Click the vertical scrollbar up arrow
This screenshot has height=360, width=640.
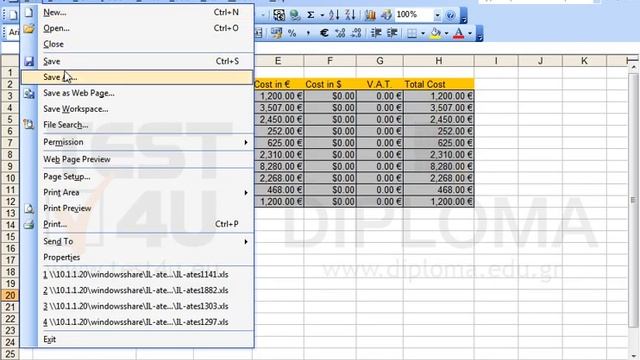(633, 67)
